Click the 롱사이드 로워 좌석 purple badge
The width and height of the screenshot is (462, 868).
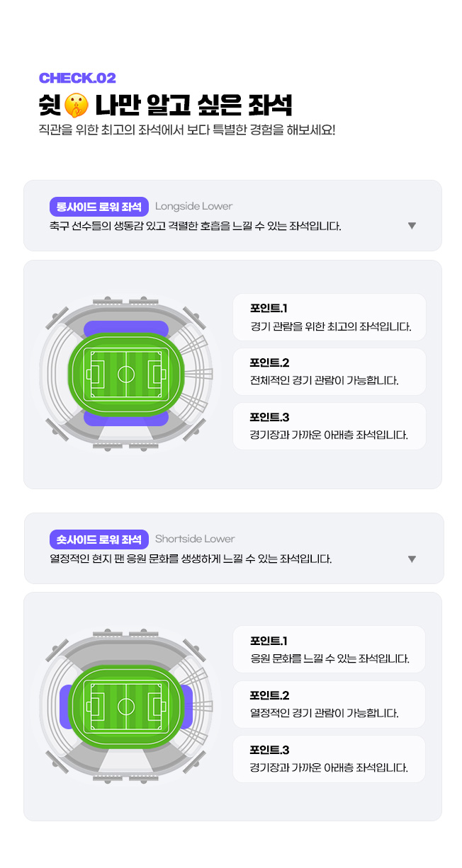pyautogui.click(x=99, y=207)
